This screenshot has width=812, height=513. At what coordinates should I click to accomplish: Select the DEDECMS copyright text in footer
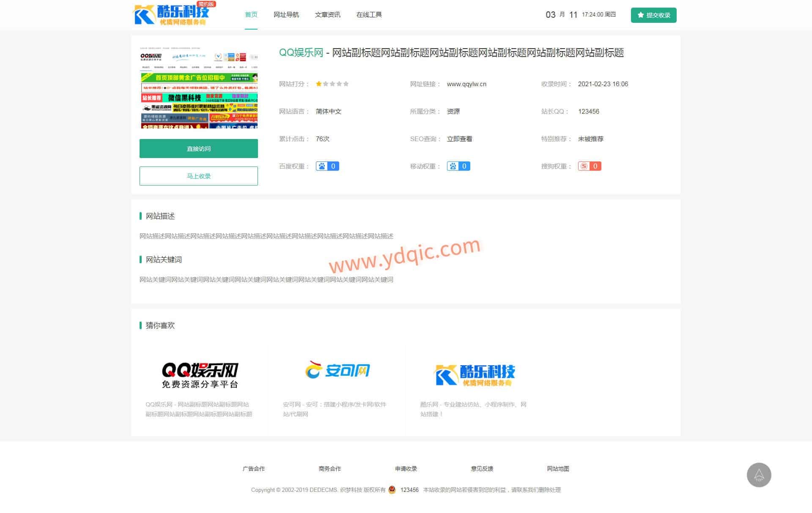coord(318,490)
